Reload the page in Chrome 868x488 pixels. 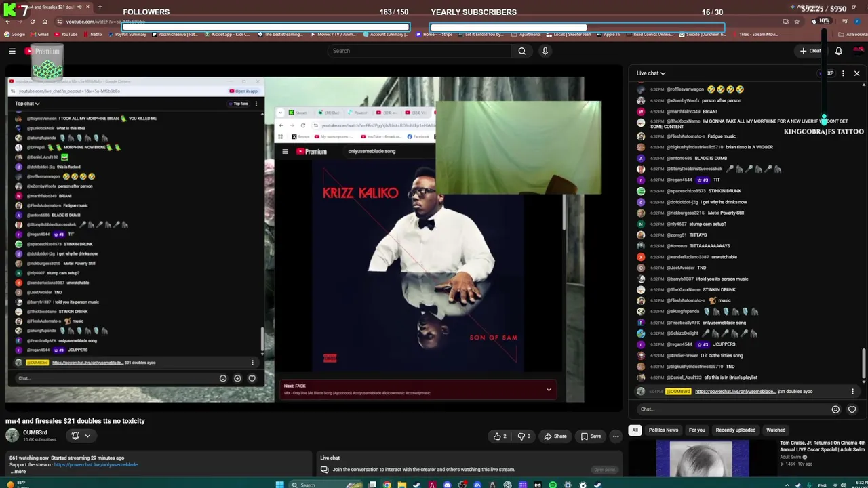pos(32,22)
